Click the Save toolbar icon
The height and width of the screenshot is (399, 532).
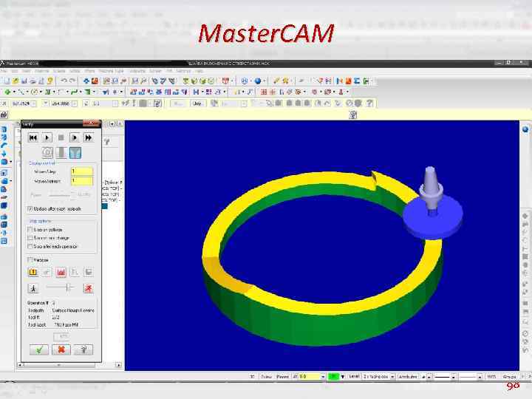[24, 81]
